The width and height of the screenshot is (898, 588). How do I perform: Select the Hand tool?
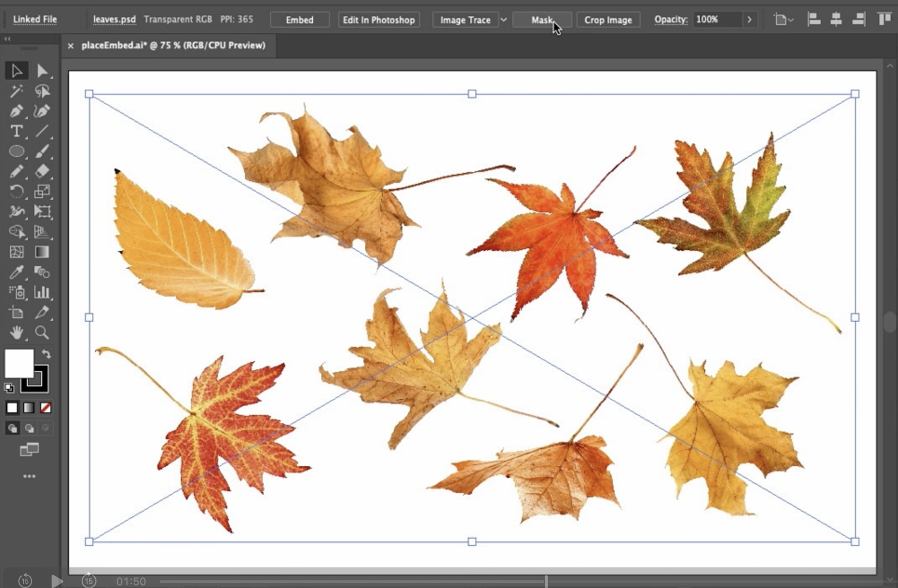click(16, 333)
